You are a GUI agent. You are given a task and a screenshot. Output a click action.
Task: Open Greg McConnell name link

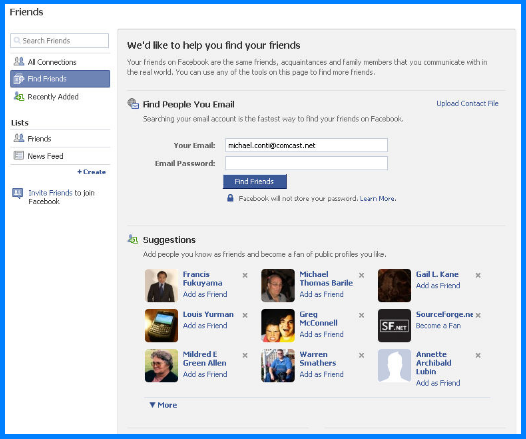point(318,319)
